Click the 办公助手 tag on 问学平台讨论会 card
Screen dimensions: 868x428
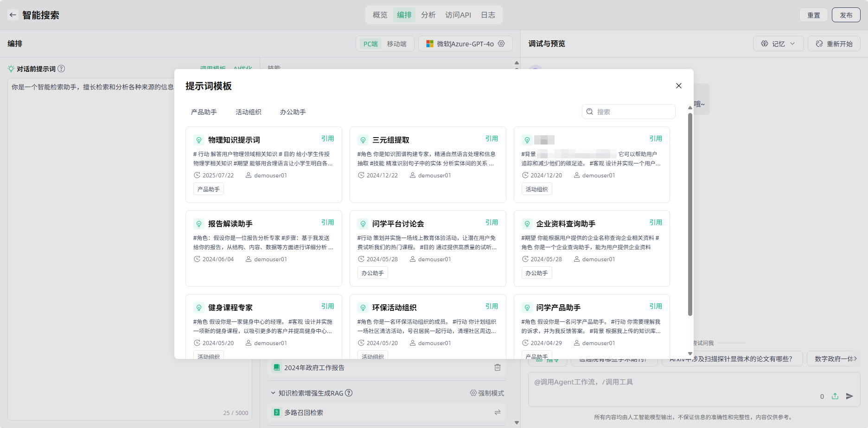[x=373, y=273]
